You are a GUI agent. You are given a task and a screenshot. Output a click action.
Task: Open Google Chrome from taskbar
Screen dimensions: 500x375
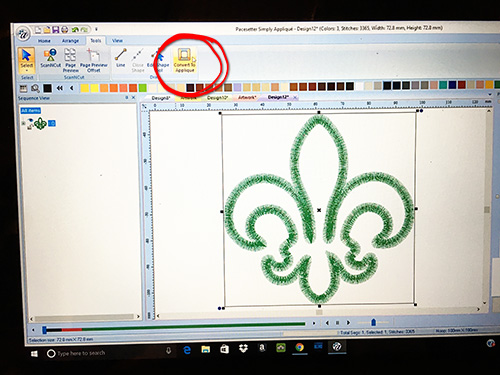pos(300,347)
